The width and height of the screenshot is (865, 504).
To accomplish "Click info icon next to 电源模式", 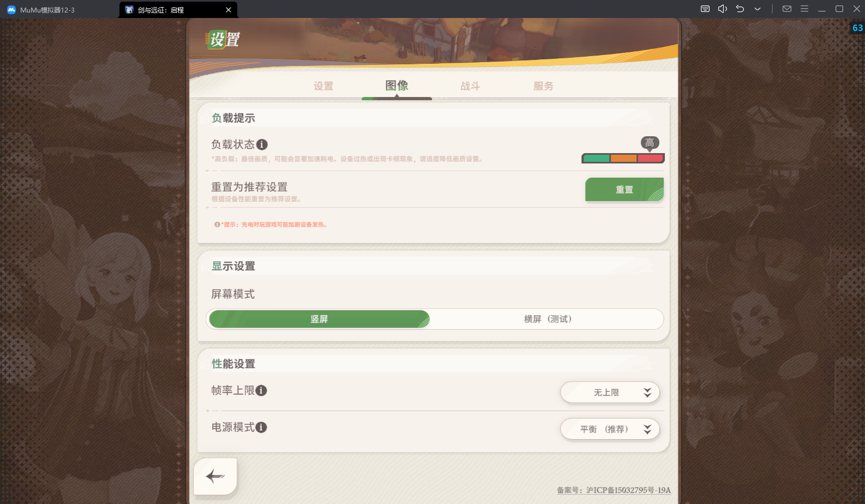I will tap(261, 427).
